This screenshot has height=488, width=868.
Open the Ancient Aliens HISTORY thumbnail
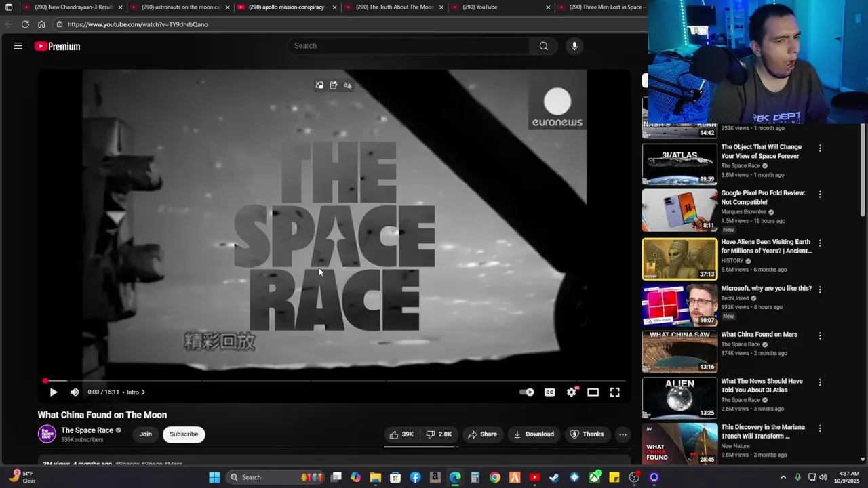coord(679,259)
